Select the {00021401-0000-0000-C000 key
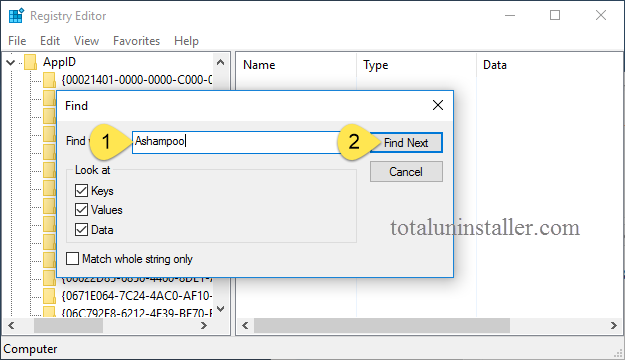 [x=137, y=80]
